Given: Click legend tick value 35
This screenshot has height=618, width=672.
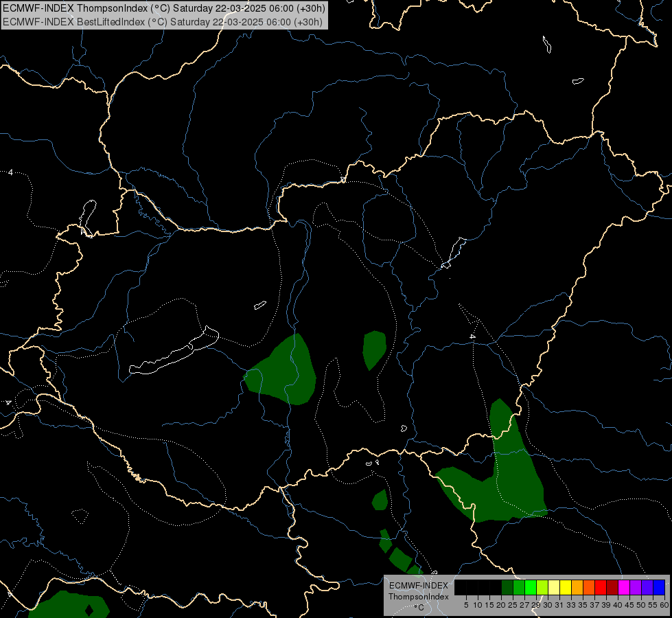Looking at the screenshot, I should [583, 605].
